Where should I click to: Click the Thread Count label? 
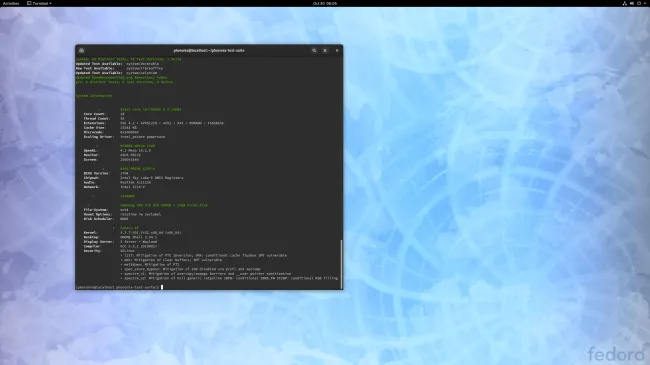point(97,119)
